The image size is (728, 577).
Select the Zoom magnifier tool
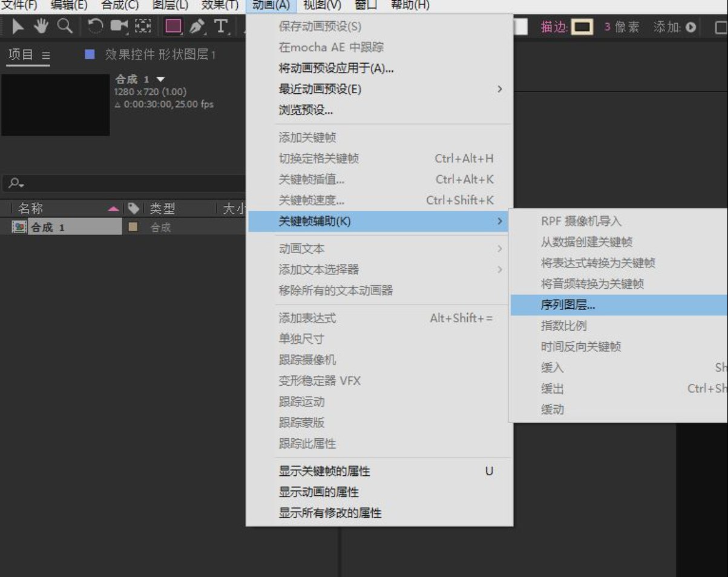(x=65, y=27)
